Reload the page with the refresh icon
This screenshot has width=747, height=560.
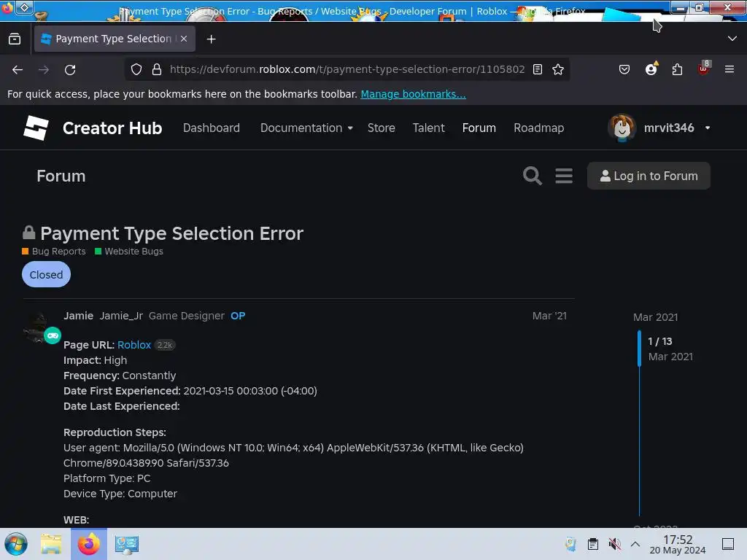pos(70,69)
